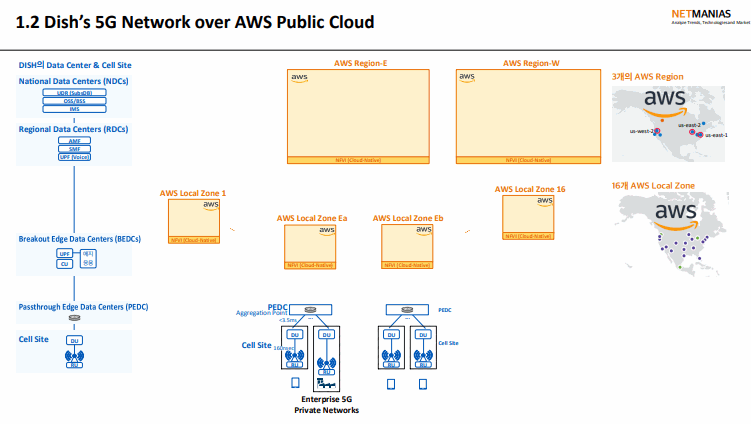This screenshot has width=751, height=424.
Task: Click the '16개 AWS Local Zone' heading
Action: tap(653, 186)
